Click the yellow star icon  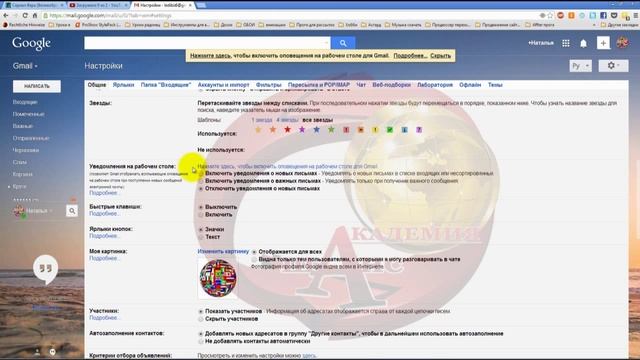click(258, 130)
